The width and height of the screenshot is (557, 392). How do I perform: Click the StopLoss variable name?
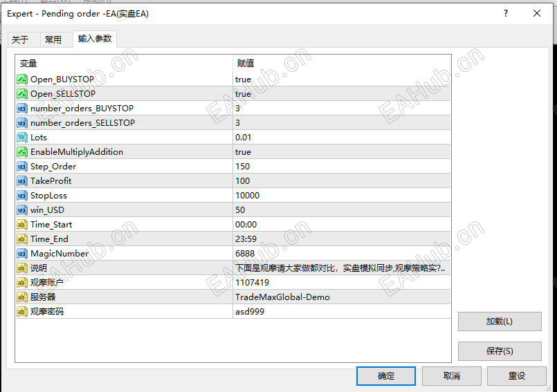[x=48, y=196]
